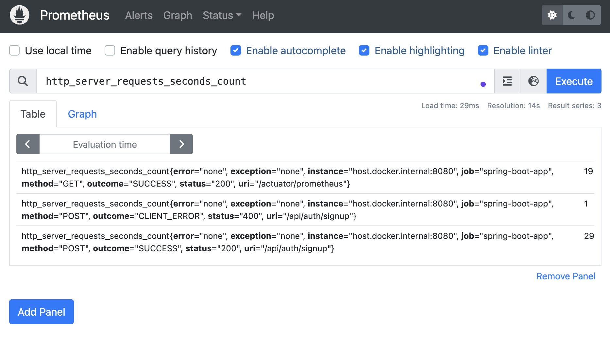
Task: Select the Table tab
Action: click(x=33, y=114)
